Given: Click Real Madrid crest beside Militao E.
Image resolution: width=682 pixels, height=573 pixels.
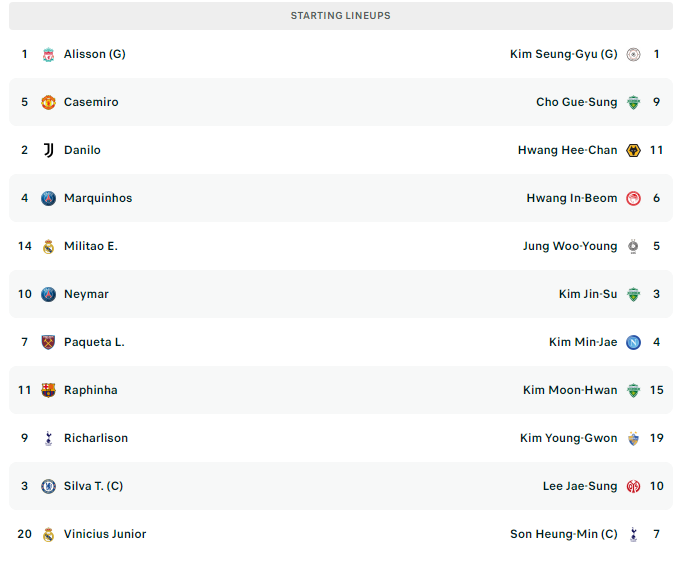Looking at the screenshot, I should pyautogui.click(x=48, y=246).
